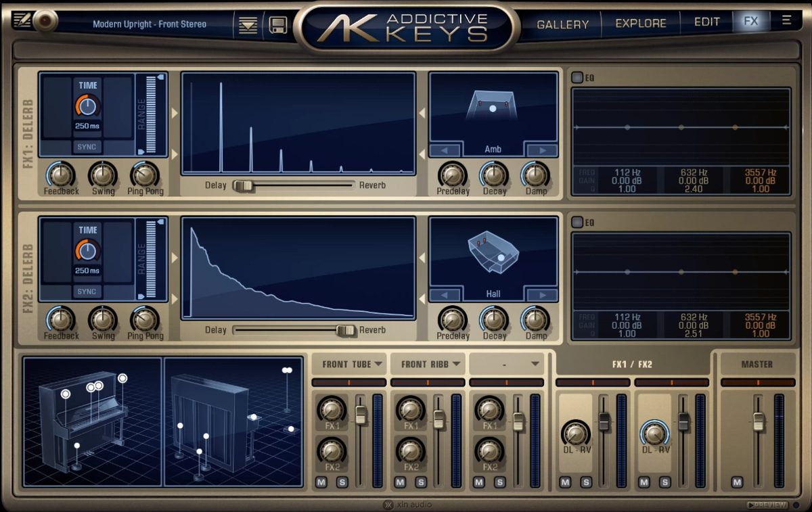The image size is (812, 512).
Task: Click the xln audio logo link
Action: coord(407,505)
